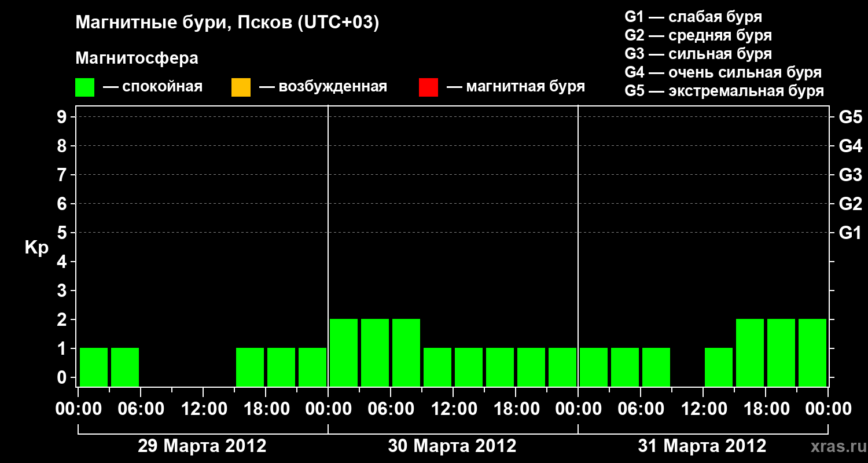Click the '06:00' tick above 31 Марта 2012

click(x=641, y=409)
